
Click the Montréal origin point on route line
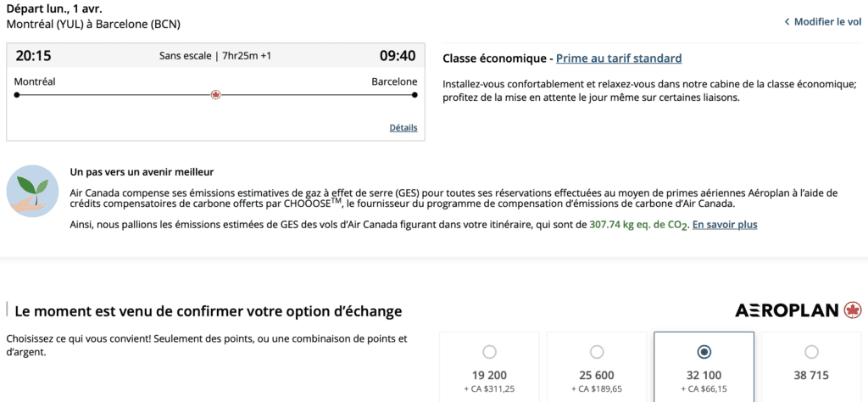(17, 95)
